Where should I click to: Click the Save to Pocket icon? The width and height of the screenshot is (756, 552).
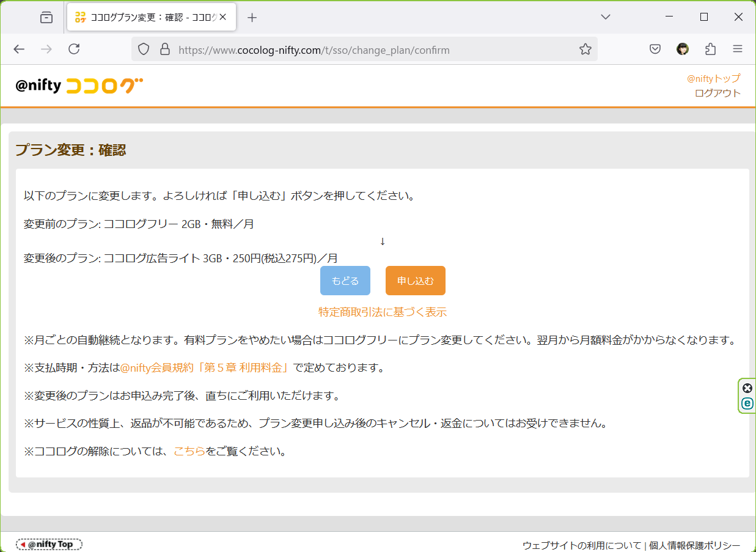[x=655, y=50]
